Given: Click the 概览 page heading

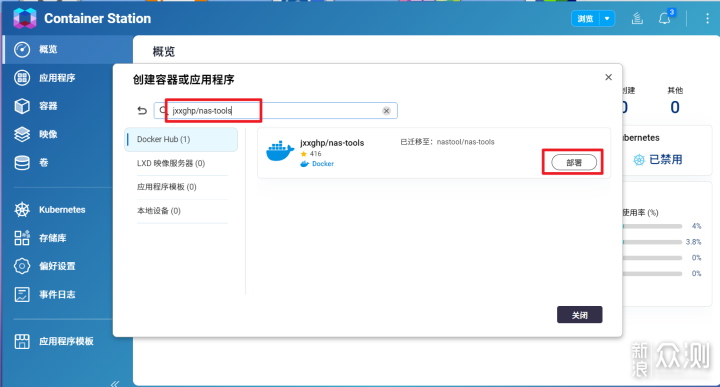Looking at the screenshot, I should click(164, 51).
